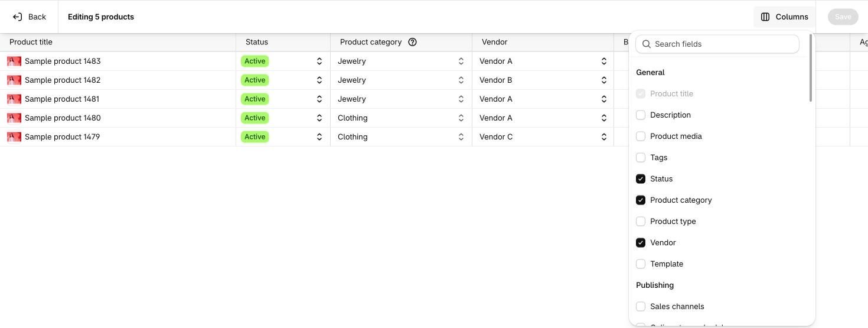The height and width of the screenshot is (328, 868).
Task: Check the Sales channels column checkbox
Action: pos(641,306)
